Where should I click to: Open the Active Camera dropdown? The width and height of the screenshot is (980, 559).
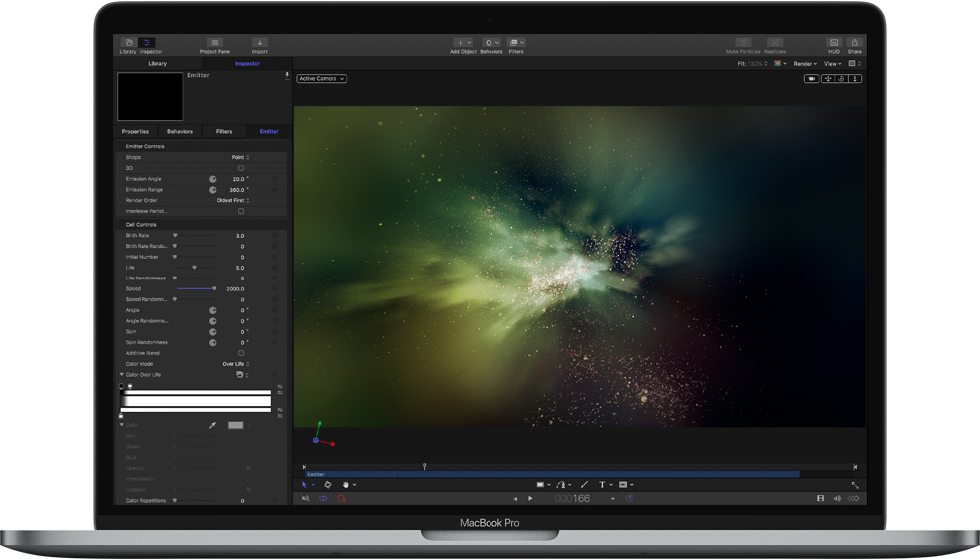click(x=321, y=78)
